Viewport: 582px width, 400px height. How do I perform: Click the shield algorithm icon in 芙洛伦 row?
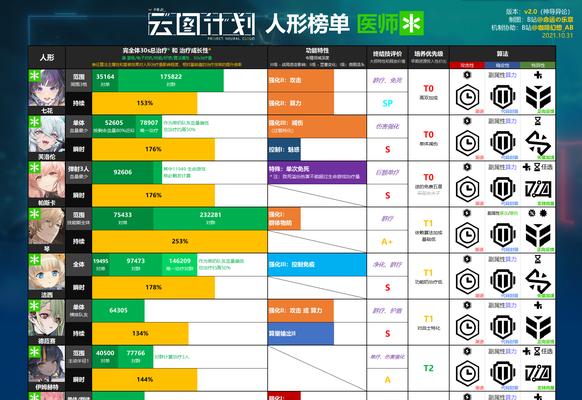[x=503, y=143]
